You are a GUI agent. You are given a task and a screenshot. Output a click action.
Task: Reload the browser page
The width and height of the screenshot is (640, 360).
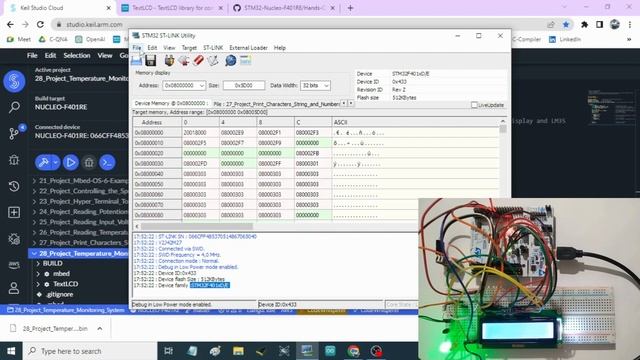[40, 24]
